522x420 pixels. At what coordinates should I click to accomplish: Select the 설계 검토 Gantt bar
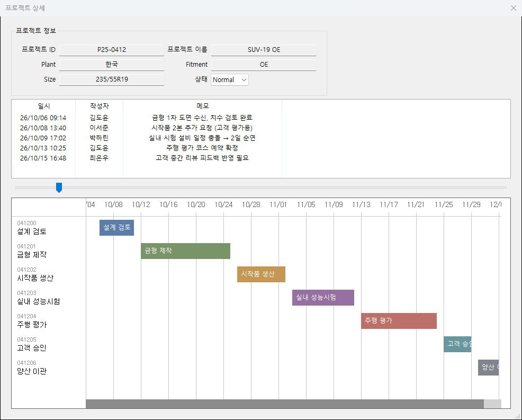(x=116, y=228)
